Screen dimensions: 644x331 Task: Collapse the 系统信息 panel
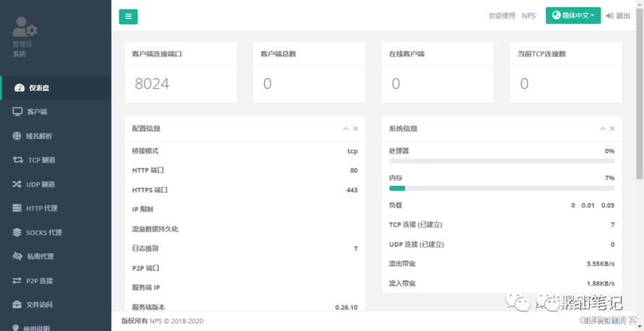[x=603, y=129]
